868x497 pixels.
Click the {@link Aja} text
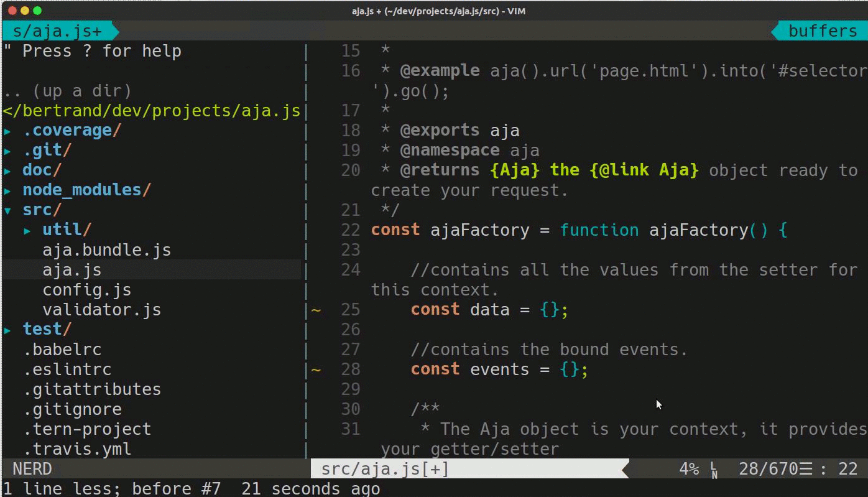click(644, 170)
